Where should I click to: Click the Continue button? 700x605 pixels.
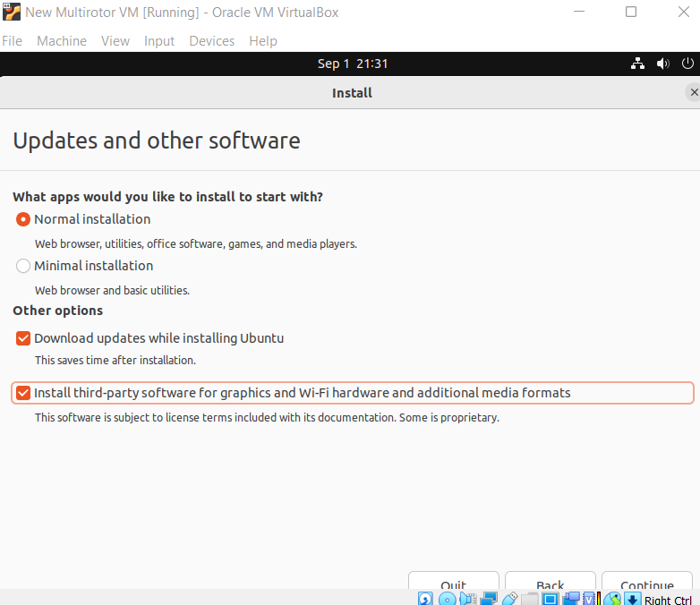tap(647, 581)
